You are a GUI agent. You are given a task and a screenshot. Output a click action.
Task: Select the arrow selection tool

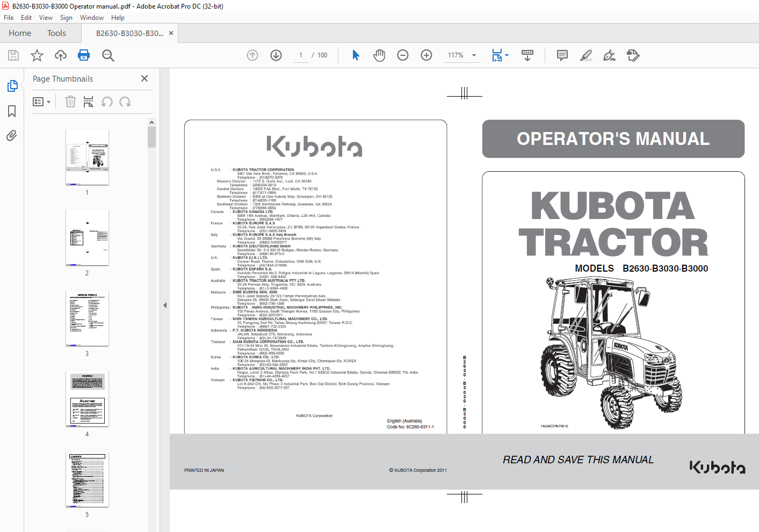(356, 55)
